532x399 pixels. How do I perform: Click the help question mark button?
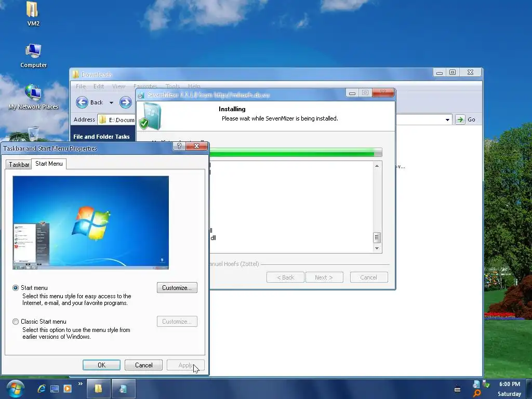tap(179, 146)
